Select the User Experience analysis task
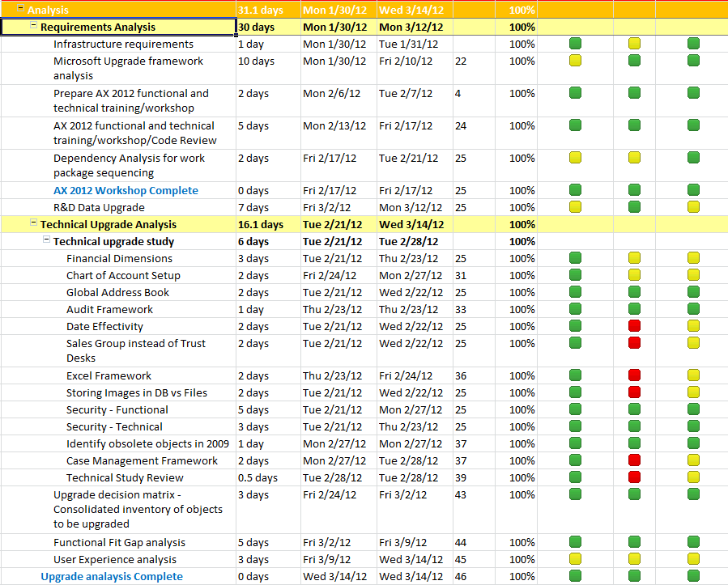This screenshot has height=585, width=728. tap(115, 559)
